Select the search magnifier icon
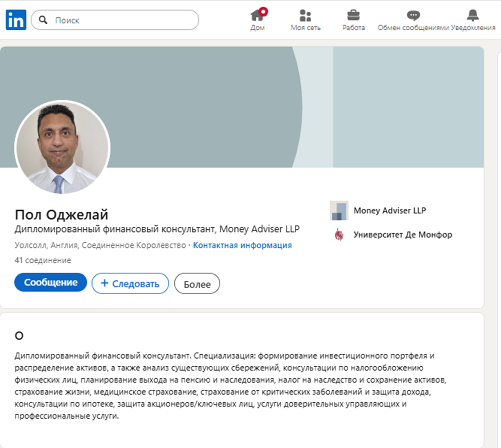Screen dimensions: 501x448 point(42,20)
